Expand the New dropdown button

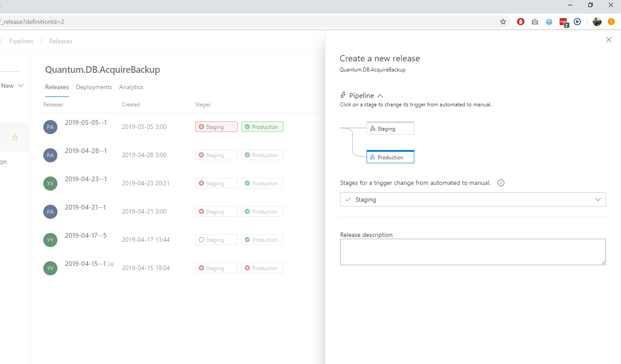[x=12, y=86]
